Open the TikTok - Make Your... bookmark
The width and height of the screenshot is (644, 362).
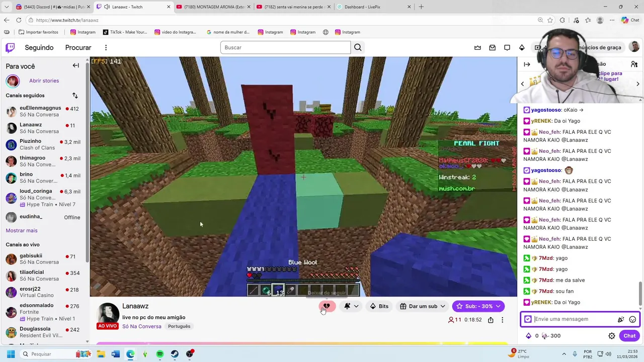click(x=125, y=32)
